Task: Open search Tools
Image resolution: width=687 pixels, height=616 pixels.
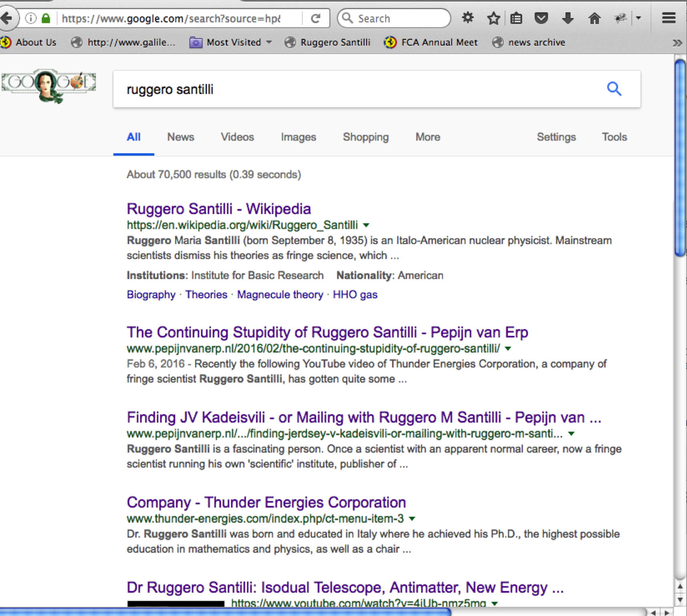Action: [x=614, y=137]
